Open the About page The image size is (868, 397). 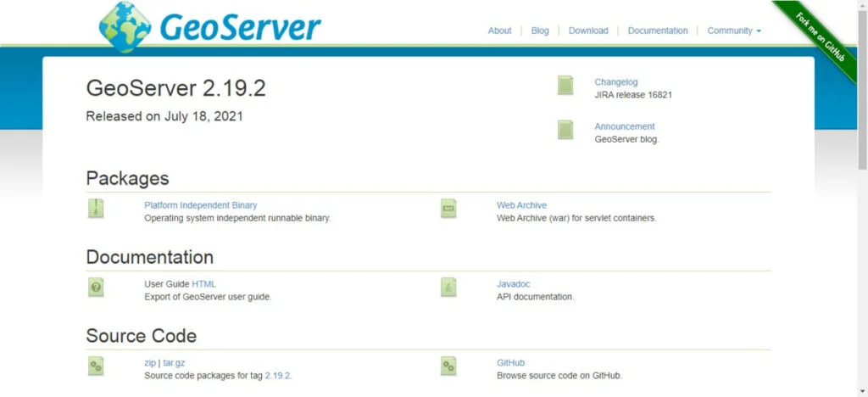coord(499,31)
